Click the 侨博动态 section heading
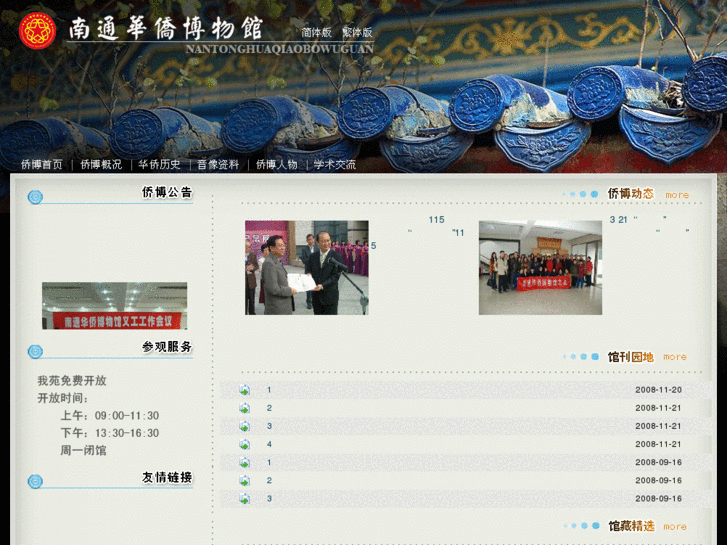 pos(631,193)
